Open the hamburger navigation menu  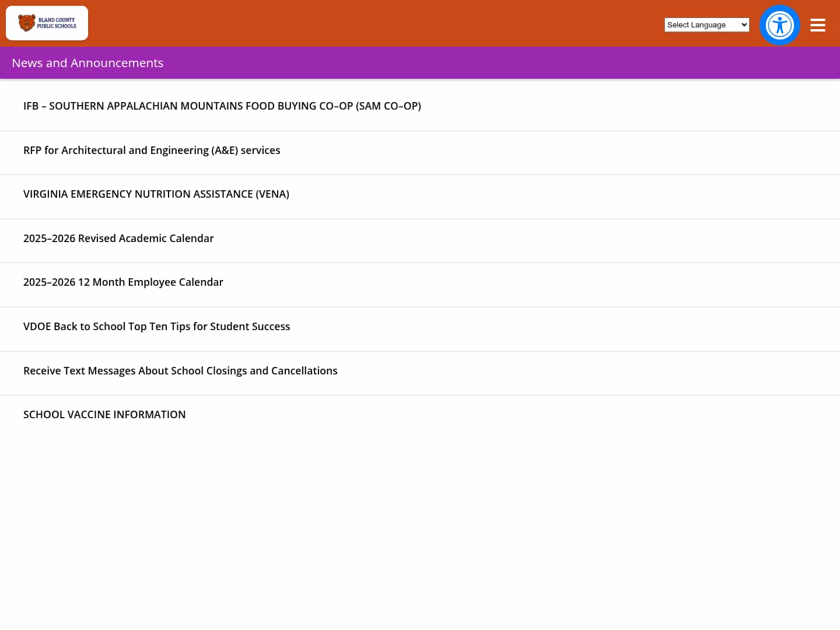tap(818, 25)
